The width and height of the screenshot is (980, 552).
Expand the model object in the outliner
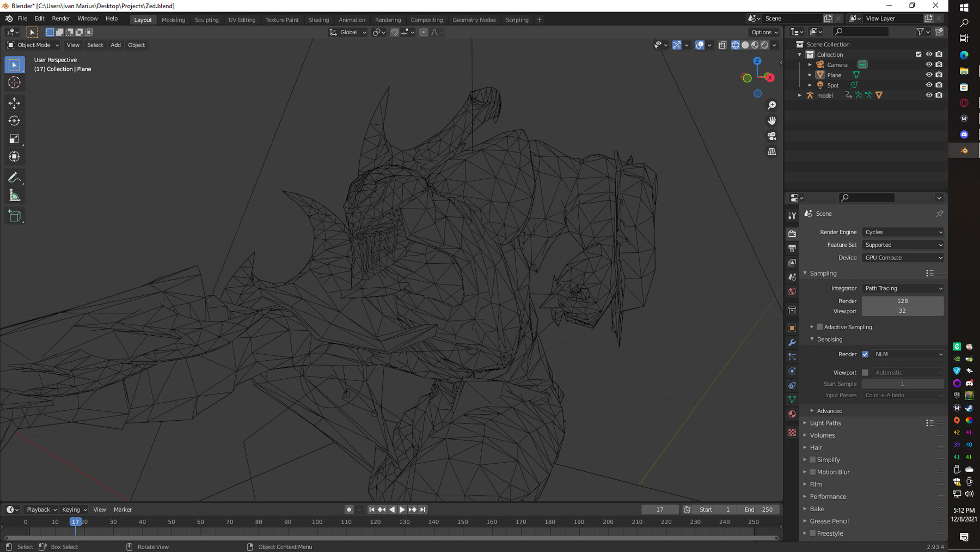pos(799,95)
